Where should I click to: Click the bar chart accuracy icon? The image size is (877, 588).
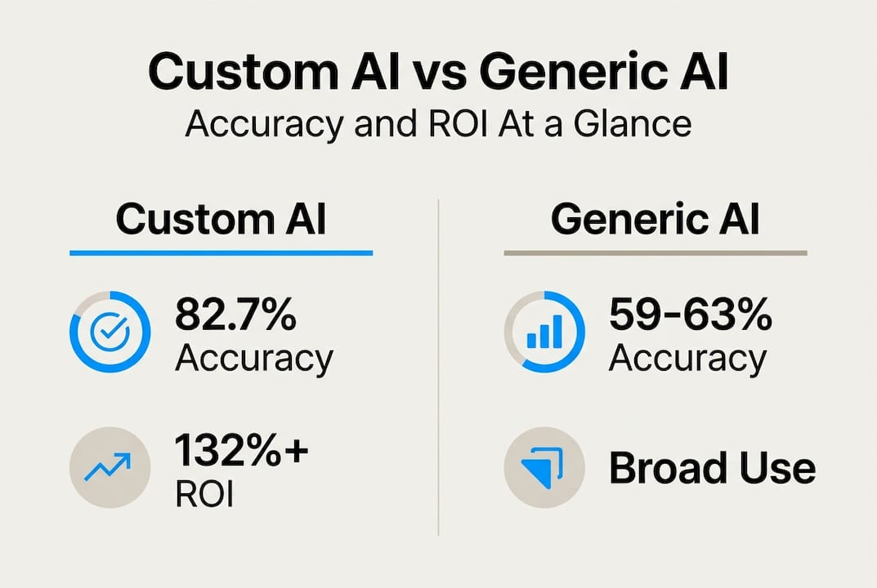click(544, 332)
